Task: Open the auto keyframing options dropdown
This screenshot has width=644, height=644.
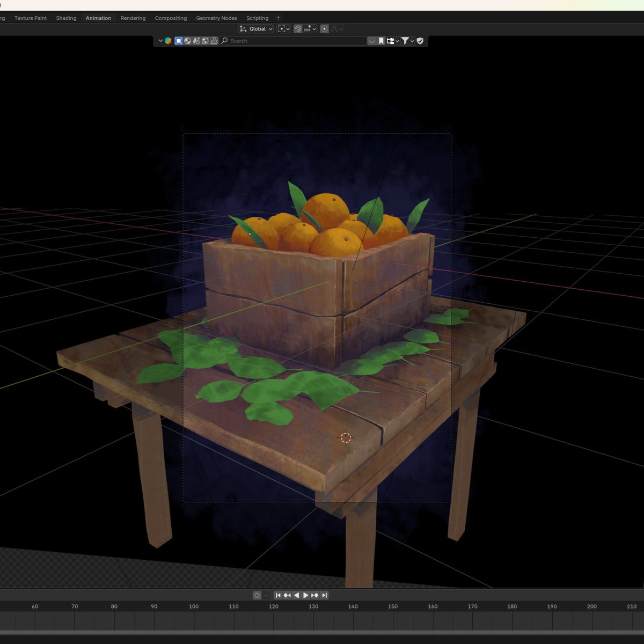Action: click(266, 595)
